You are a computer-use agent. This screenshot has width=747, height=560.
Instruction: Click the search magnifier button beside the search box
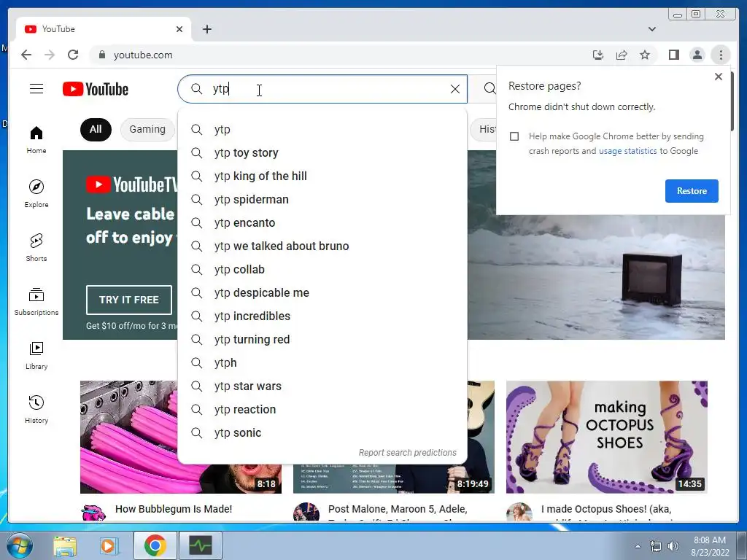point(489,88)
